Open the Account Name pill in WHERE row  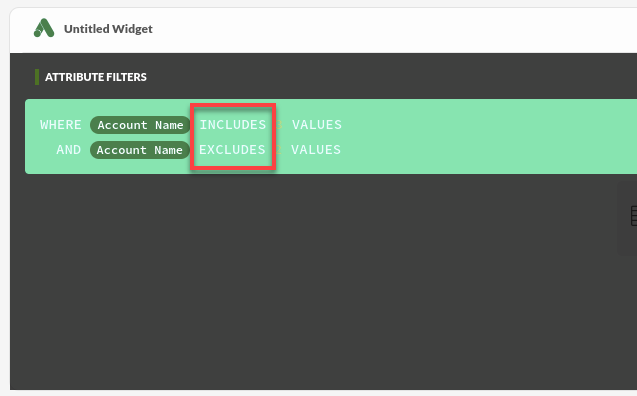pyautogui.click(x=140, y=125)
